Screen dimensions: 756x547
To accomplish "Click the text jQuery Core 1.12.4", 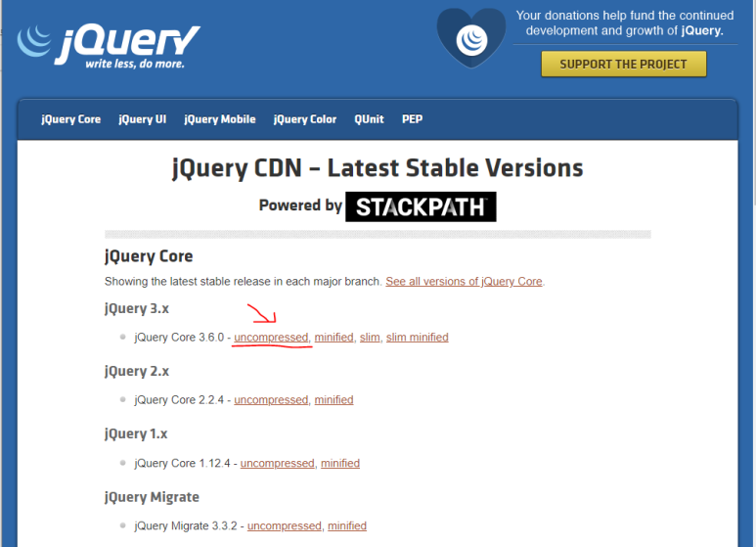I will tap(182, 463).
